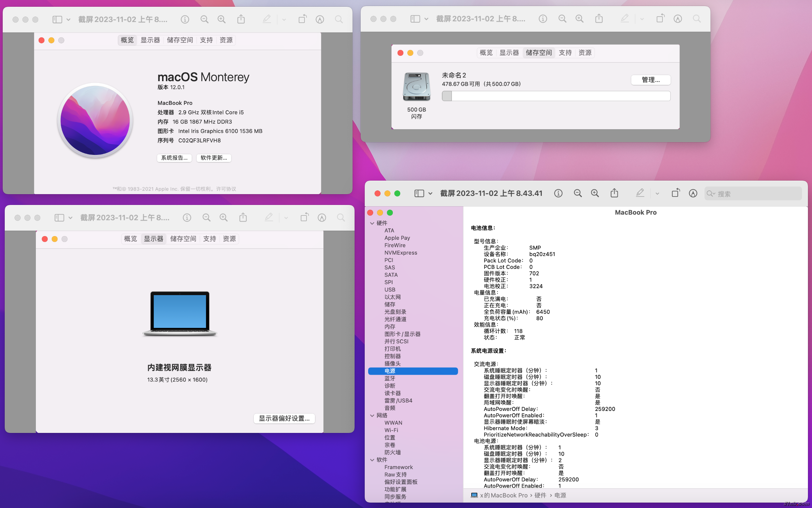The image size is (812, 508).
Task: Click markup icon in bottom-left Preview window
Action: (322, 217)
